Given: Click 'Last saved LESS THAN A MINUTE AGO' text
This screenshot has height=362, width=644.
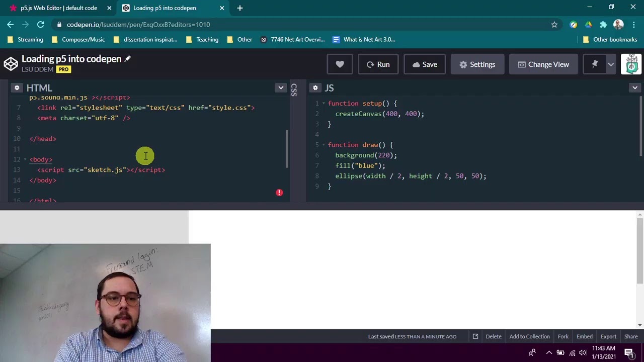Looking at the screenshot, I should pyautogui.click(x=412, y=336).
